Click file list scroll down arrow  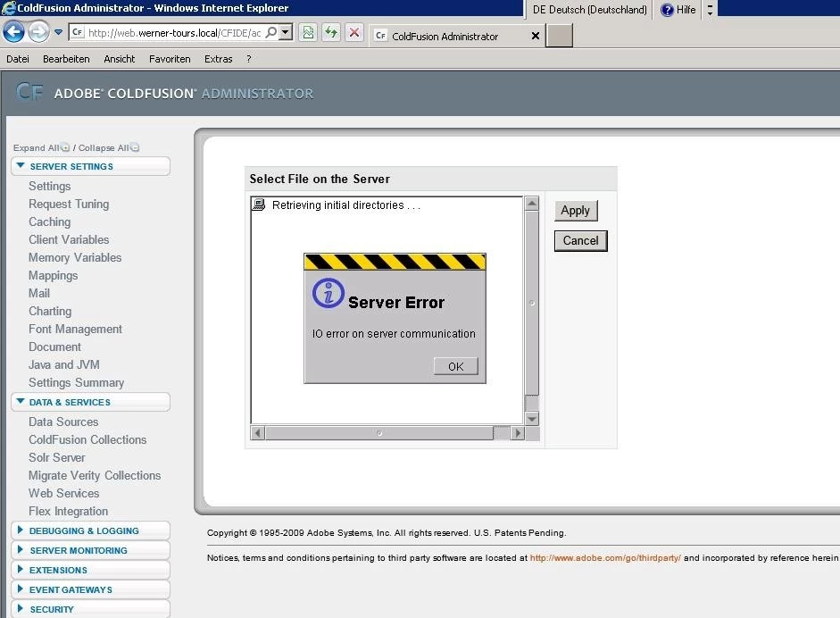531,419
